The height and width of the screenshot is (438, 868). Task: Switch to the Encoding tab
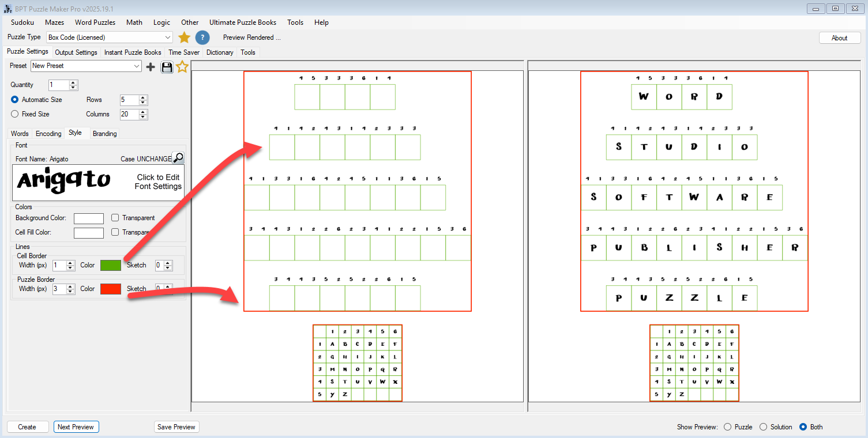click(48, 134)
